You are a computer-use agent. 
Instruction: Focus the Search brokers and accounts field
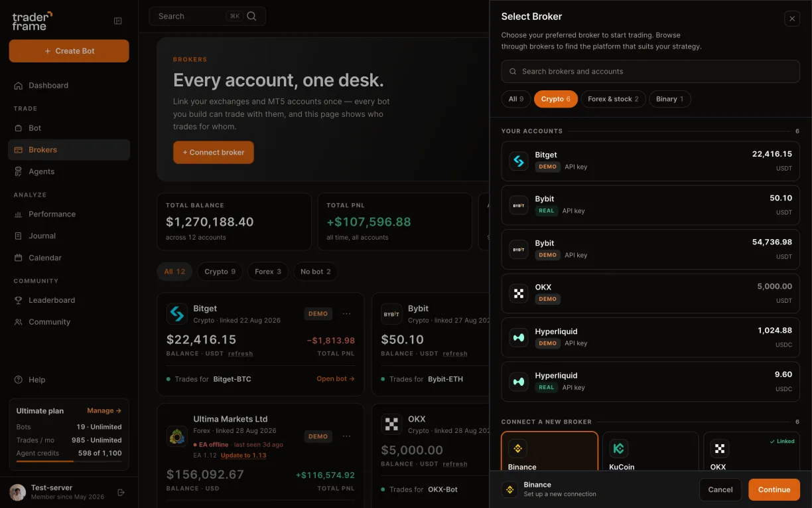pyautogui.click(x=651, y=72)
